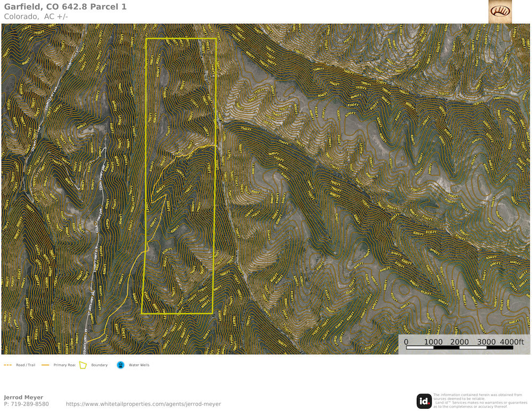Click the Water Wells legend icon
The width and height of the screenshot is (532, 411).
click(x=121, y=365)
